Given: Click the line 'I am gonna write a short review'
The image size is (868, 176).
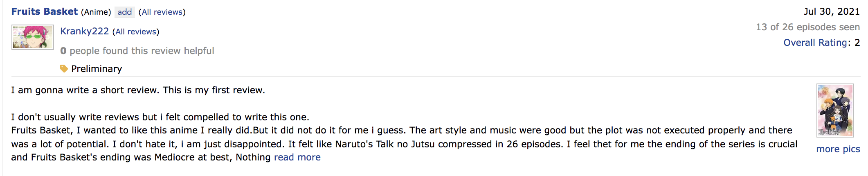Looking at the screenshot, I should point(138,90).
